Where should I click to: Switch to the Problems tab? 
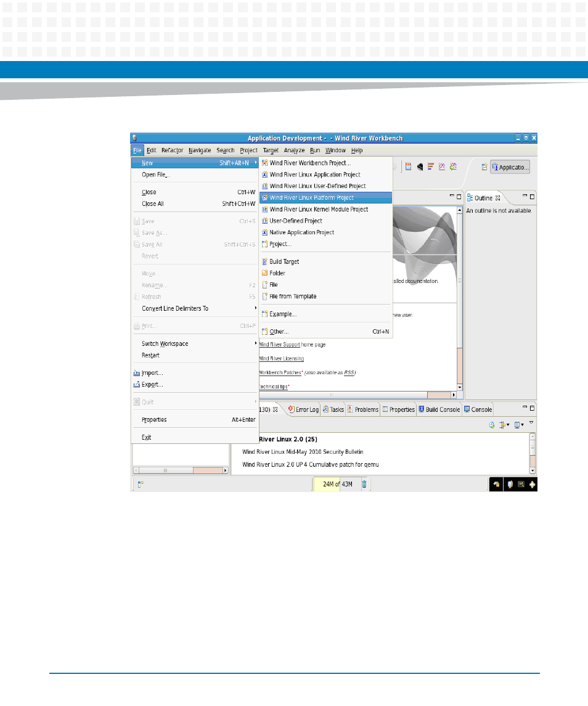[363, 409]
